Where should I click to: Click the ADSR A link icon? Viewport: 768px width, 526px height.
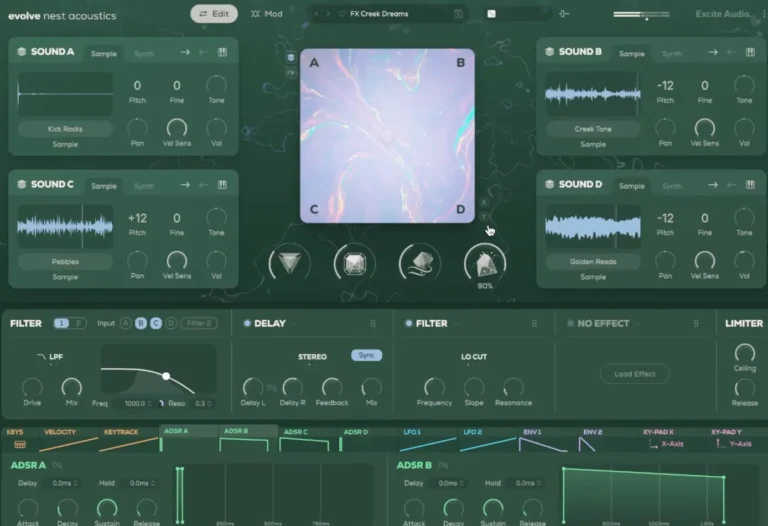57,465
